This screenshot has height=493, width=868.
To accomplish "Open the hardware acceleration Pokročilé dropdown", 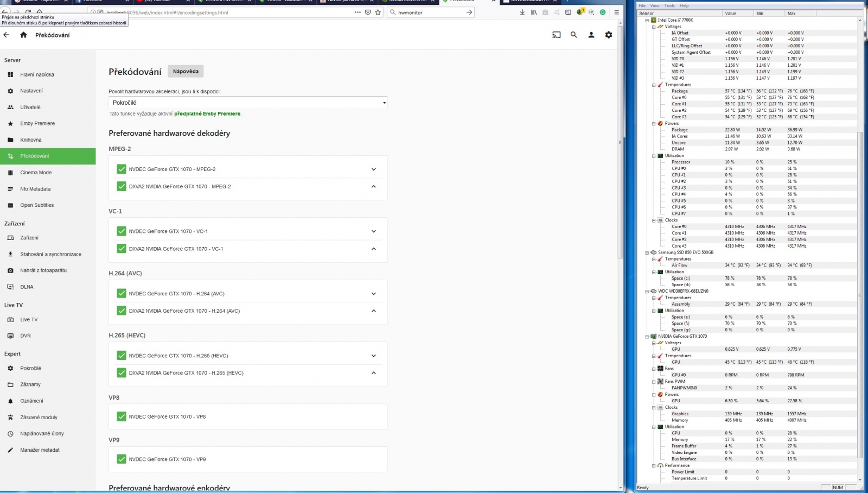I will click(248, 103).
